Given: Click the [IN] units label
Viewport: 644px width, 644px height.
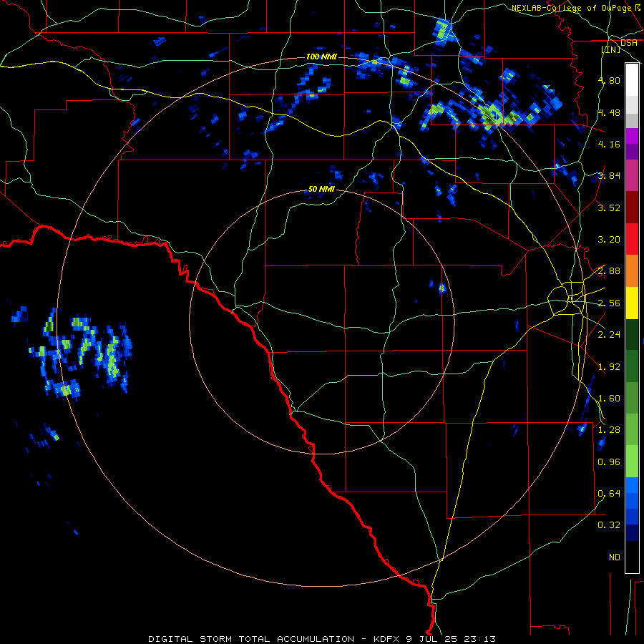Looking at the screenshot, I should click(611, 49).
